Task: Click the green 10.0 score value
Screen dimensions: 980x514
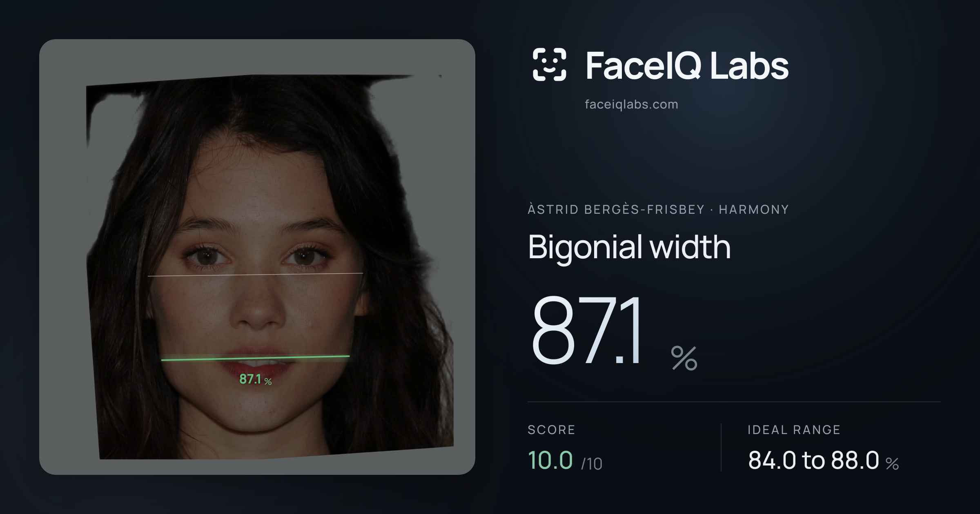Action: tap(550, 460)
